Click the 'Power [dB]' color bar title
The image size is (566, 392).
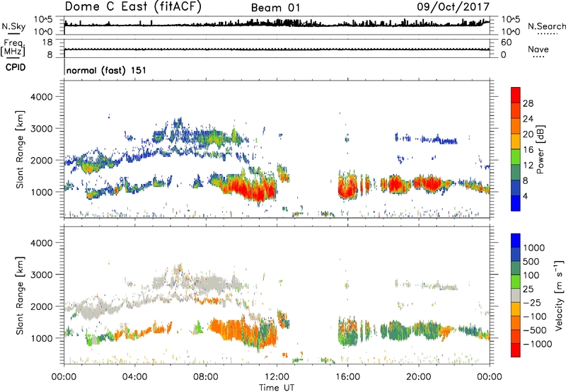click(541, 149)
